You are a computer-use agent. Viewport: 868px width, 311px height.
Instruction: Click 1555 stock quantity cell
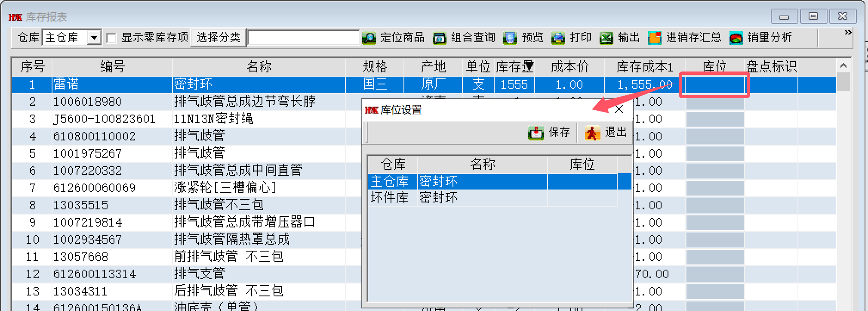click(514, 84)
